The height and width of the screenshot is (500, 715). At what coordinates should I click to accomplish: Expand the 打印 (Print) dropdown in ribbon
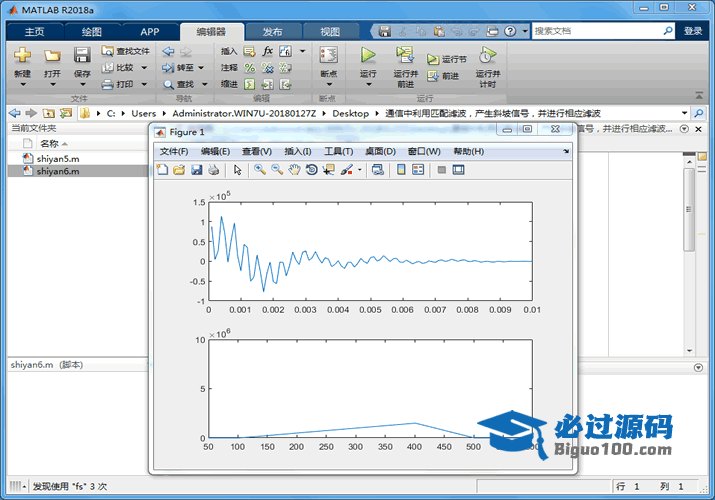(144, 84)
